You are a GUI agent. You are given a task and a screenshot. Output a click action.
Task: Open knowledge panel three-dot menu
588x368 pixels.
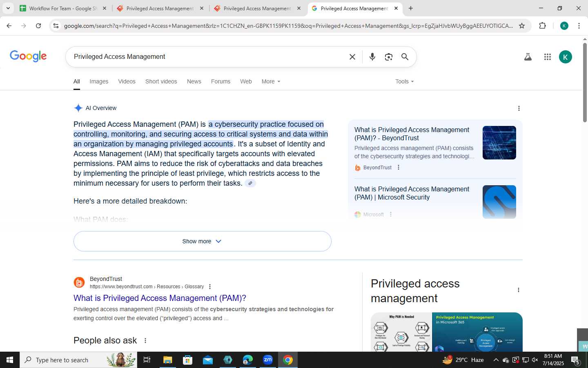tap(519, 290)
